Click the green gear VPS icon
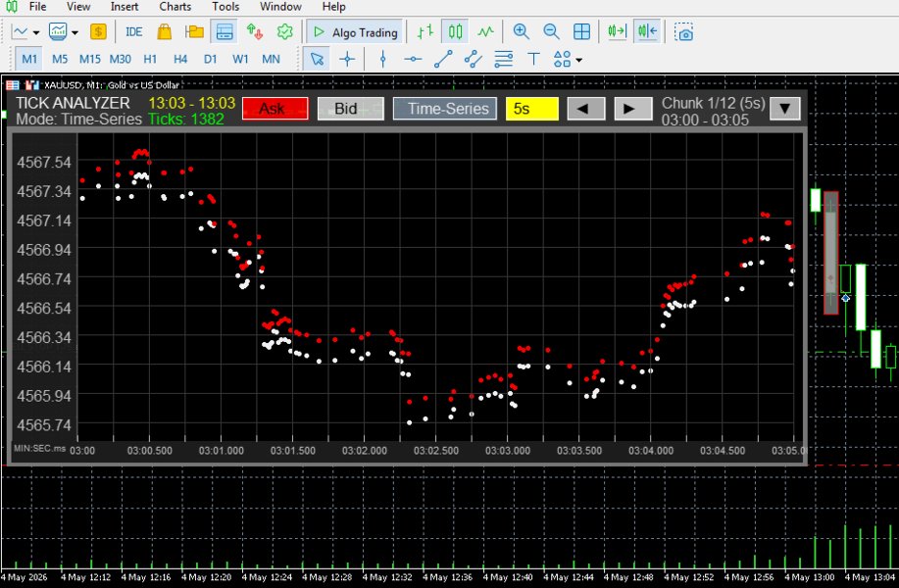This screenshot has width=899, height=588. tap(285, 32)
